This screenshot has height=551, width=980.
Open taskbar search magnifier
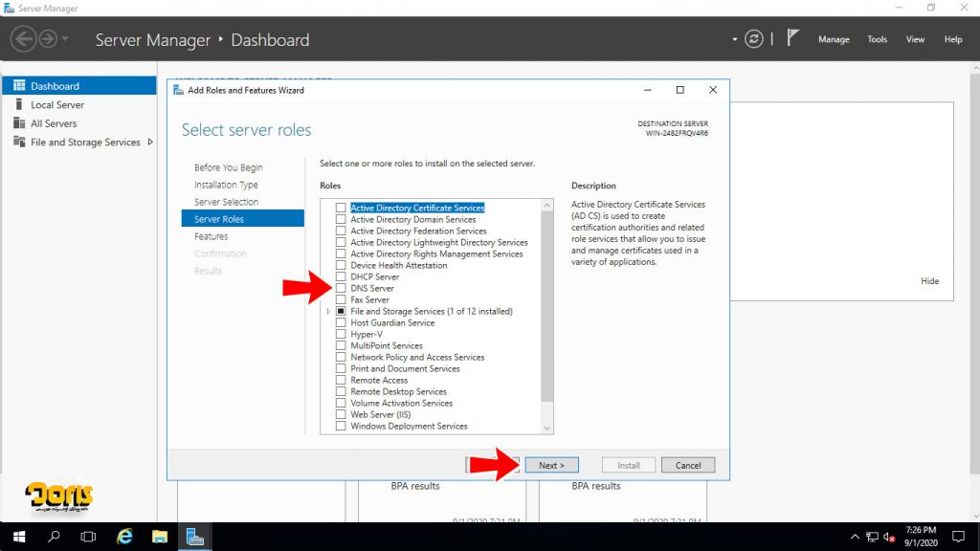(54, 537)
